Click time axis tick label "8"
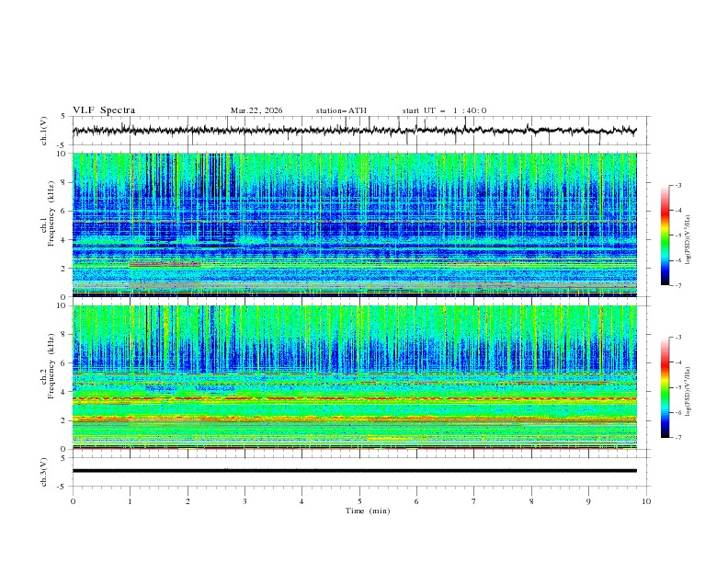728x563 pixels. 531,501
